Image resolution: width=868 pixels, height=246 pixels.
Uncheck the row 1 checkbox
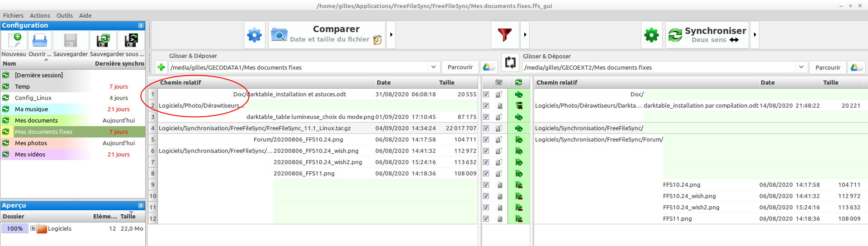[486, 95]
